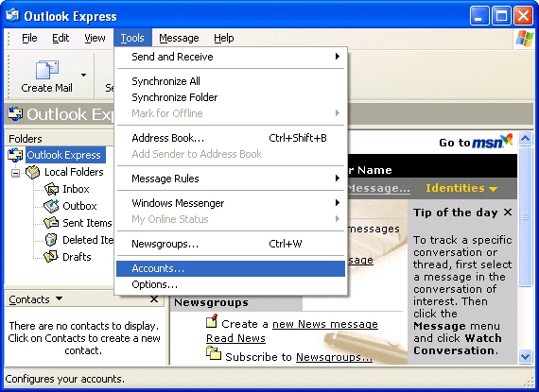Click the Outlook Express banner icon

[x=15, y=113]
